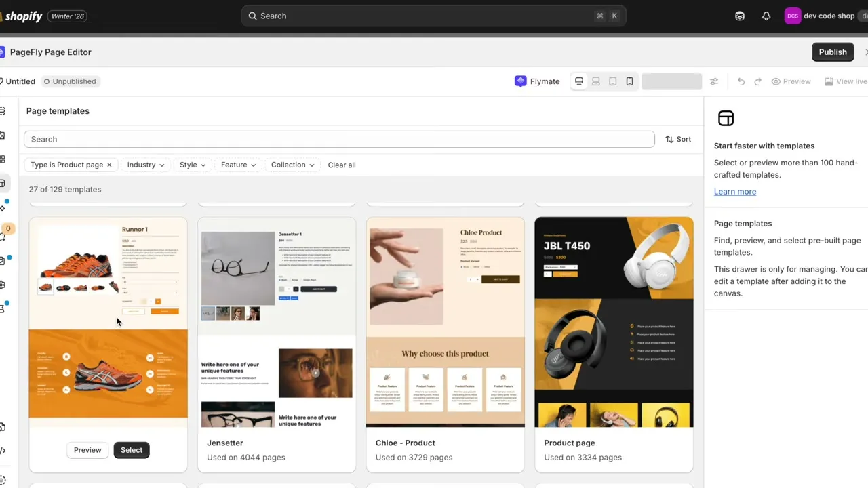
Task: Publish the page
Action: 833,52
